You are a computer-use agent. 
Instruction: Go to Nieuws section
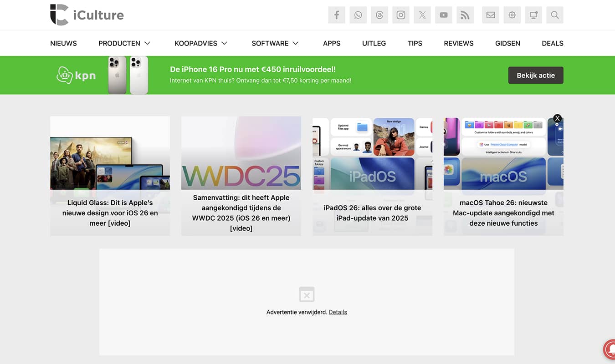point(63,43)
